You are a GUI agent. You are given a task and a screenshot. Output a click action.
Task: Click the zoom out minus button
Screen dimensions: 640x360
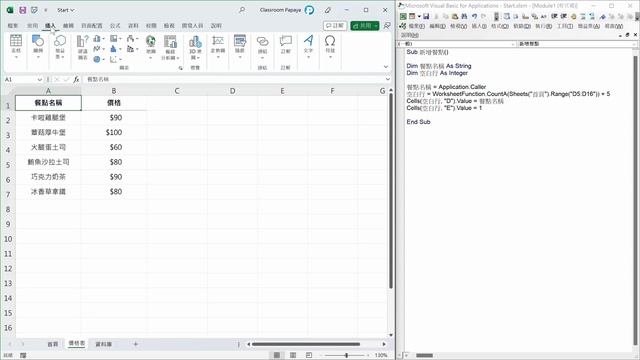[x=320, y=356]
